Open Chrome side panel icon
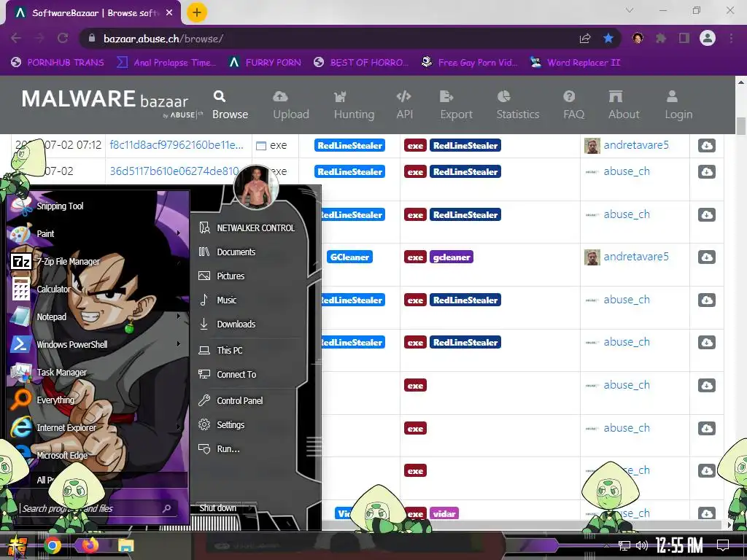Viewport: 747px width, 560px height. coord(684,38)
